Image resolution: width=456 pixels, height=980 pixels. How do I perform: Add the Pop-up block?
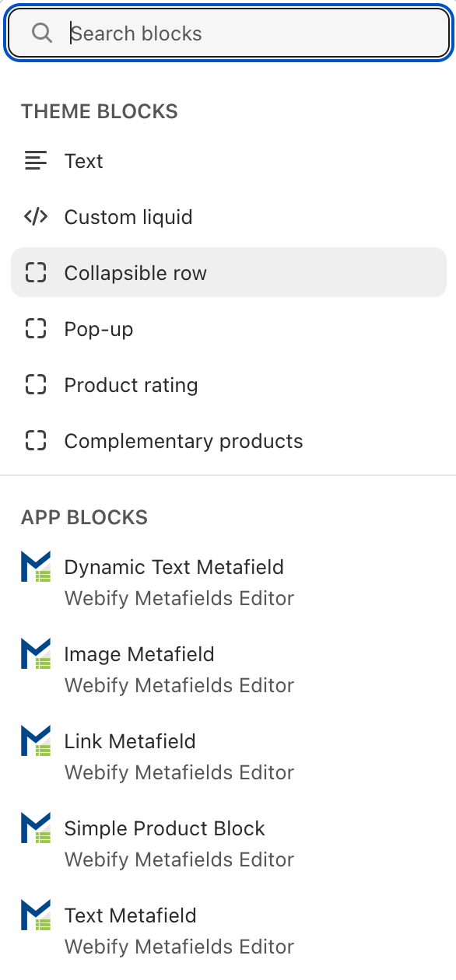(228, 329)
